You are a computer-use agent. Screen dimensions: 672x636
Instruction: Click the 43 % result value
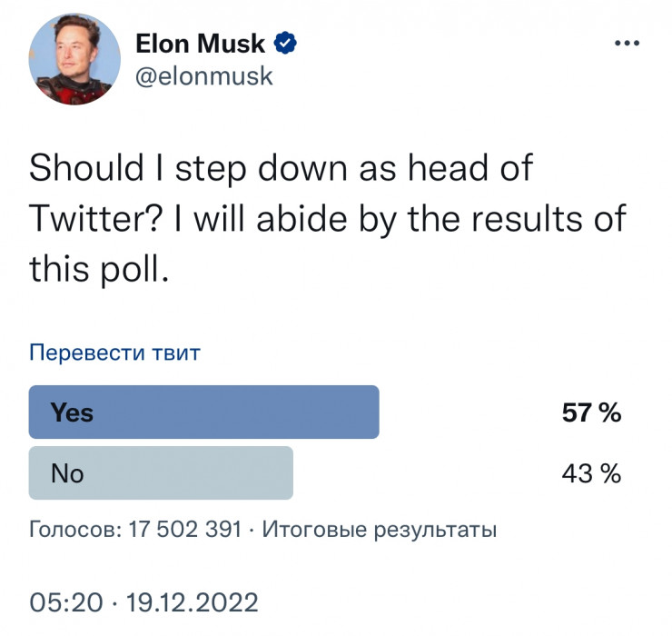591,473
